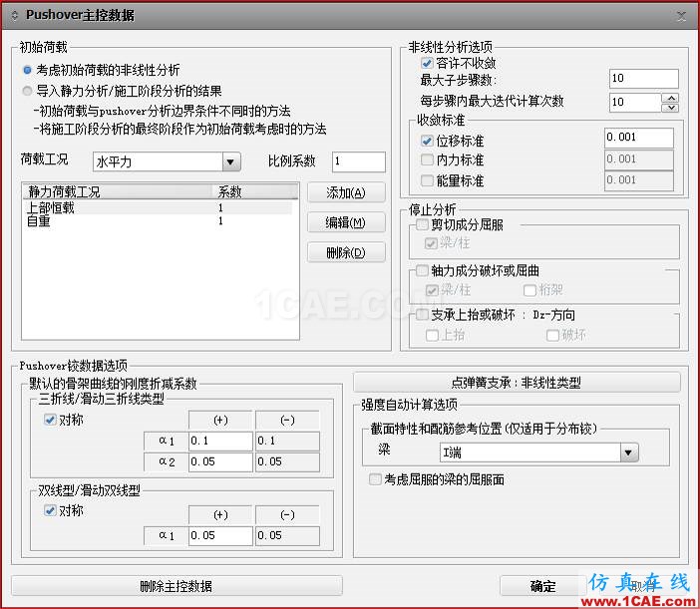
Task: Decrease max iterations with down stepper arrow
Action: coord(670,108)
